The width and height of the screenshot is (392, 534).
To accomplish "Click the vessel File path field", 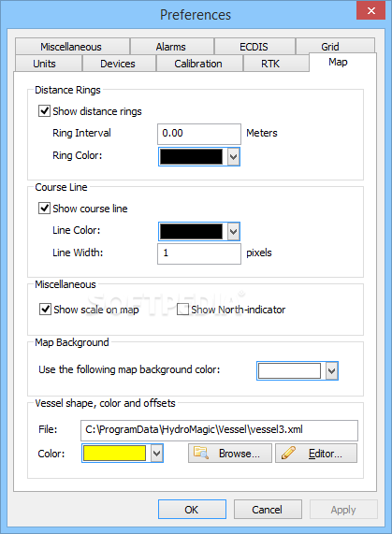I will tap(219, 430).
